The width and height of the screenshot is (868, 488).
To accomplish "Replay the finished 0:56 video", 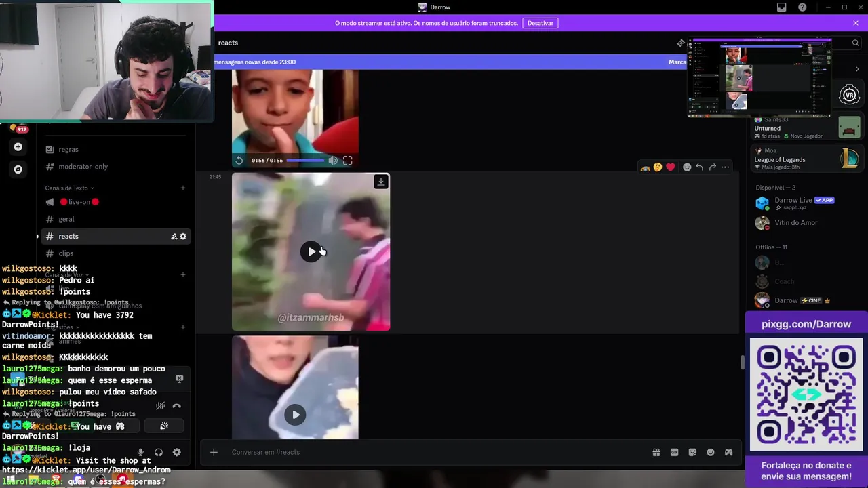I will (x=239, y=161).
